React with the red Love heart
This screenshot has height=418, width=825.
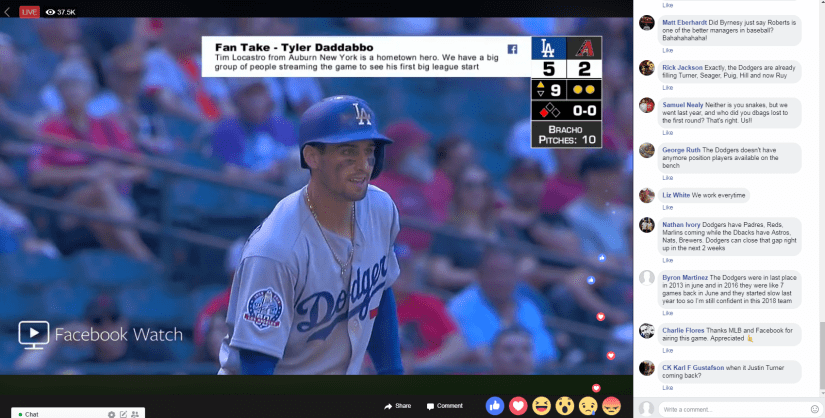tap(518, 406)
